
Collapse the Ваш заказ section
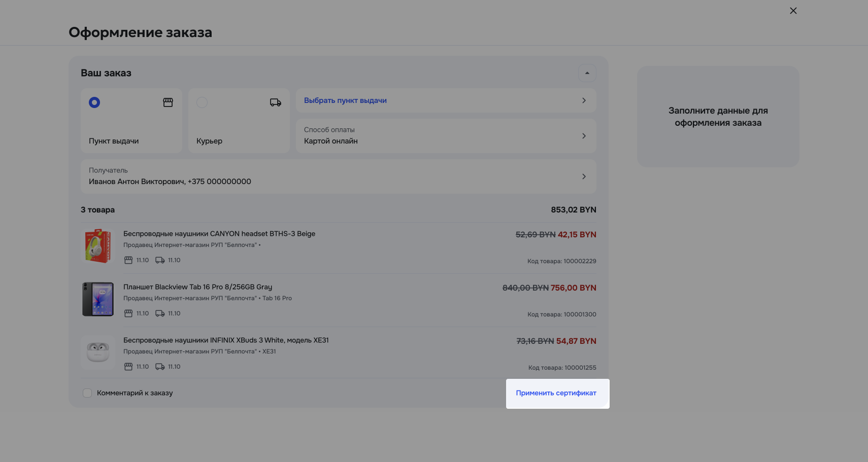[x=587, y=73]
